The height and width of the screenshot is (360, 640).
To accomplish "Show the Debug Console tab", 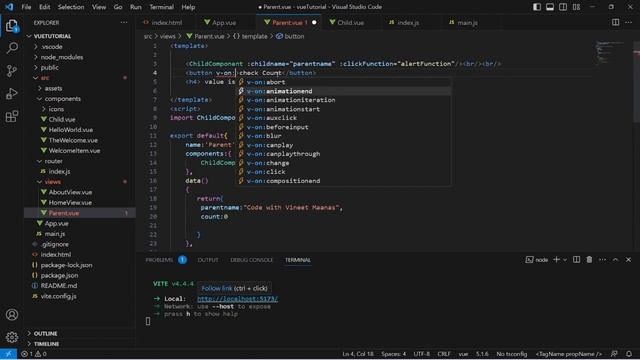I will [251, 260].
